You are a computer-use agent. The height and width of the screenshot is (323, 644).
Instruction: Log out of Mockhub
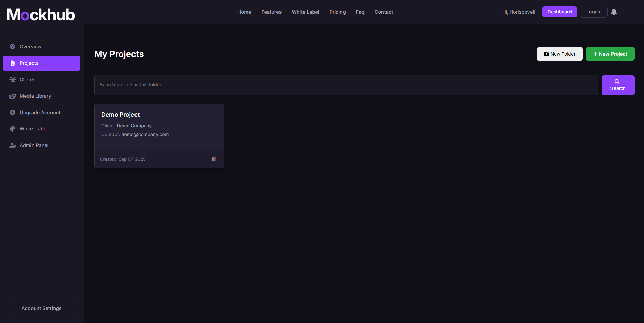tap(594, 12)
